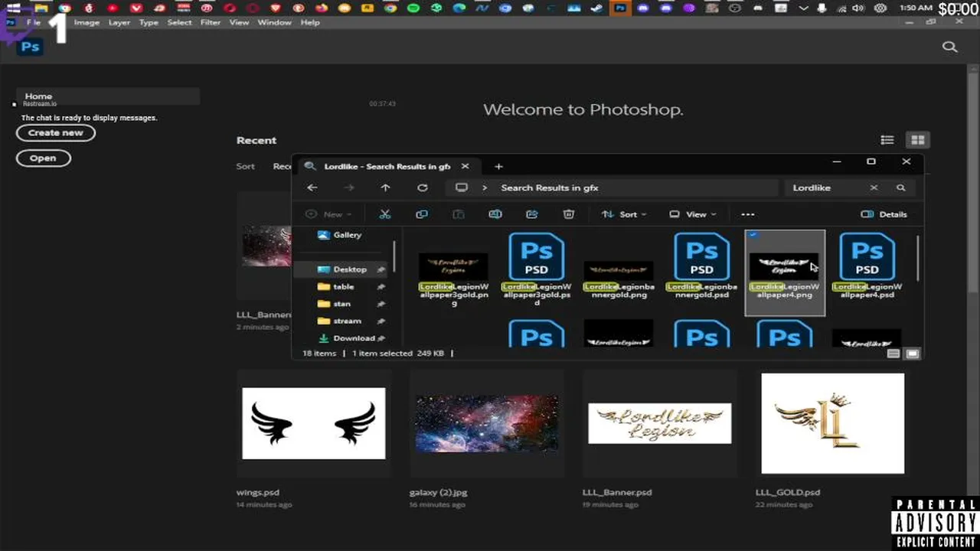Click the This PC monitor icon in address bar

[x=461, y=187]
